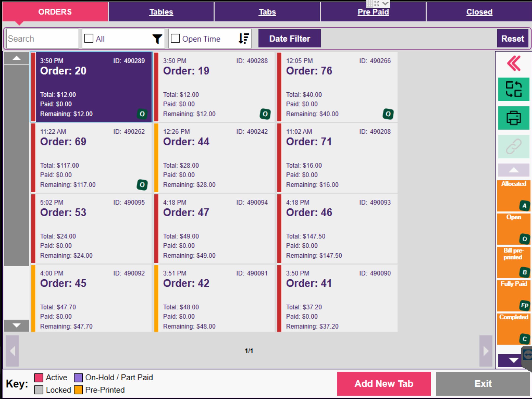532x399 pixels.
Task: Select Order 46 card
Action: point(337,229)
